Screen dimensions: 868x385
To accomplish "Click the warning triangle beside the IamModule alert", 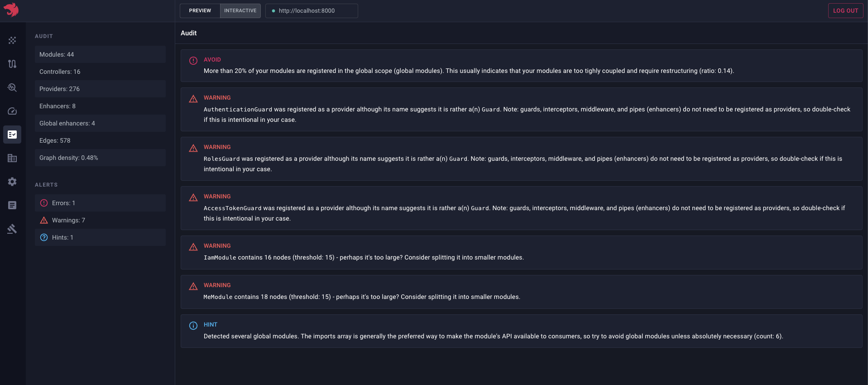I will (x=193, y=247).
